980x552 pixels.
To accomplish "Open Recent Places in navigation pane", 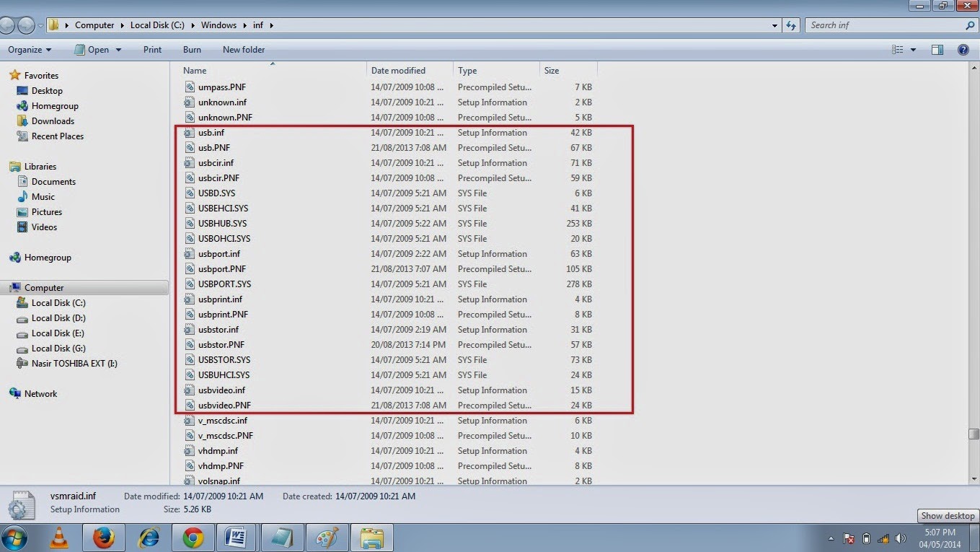I will coord(58,136).
